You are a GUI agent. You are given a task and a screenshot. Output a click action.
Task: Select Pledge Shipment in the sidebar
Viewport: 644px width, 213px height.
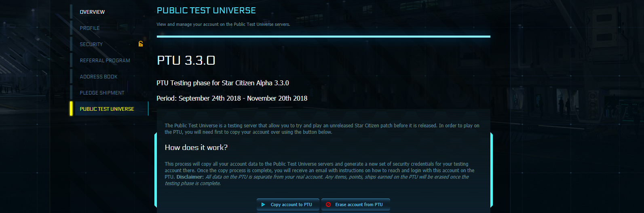click(102, 93)
